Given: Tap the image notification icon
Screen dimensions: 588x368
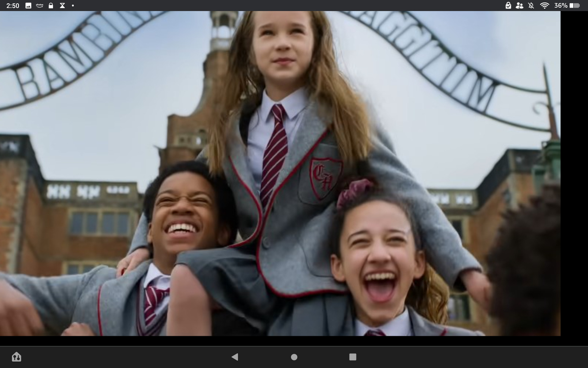Looking at the screenshot, I should pyautogui.click(x=28, y=6).
